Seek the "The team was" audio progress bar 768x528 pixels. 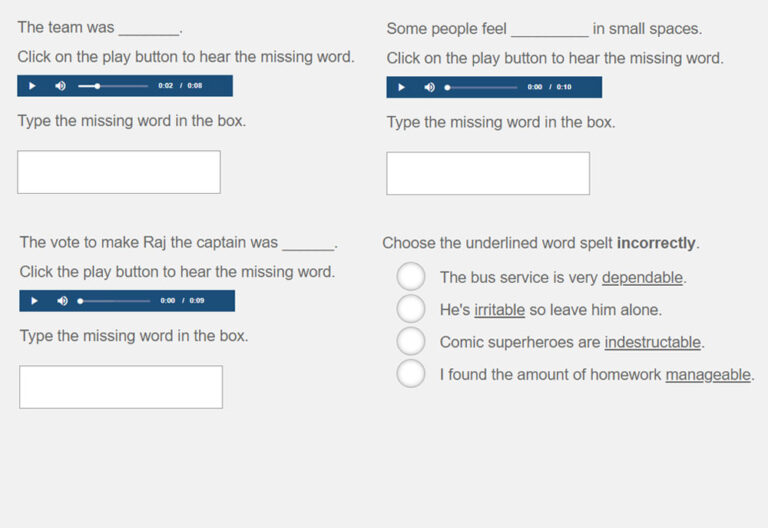click(115, 86)
